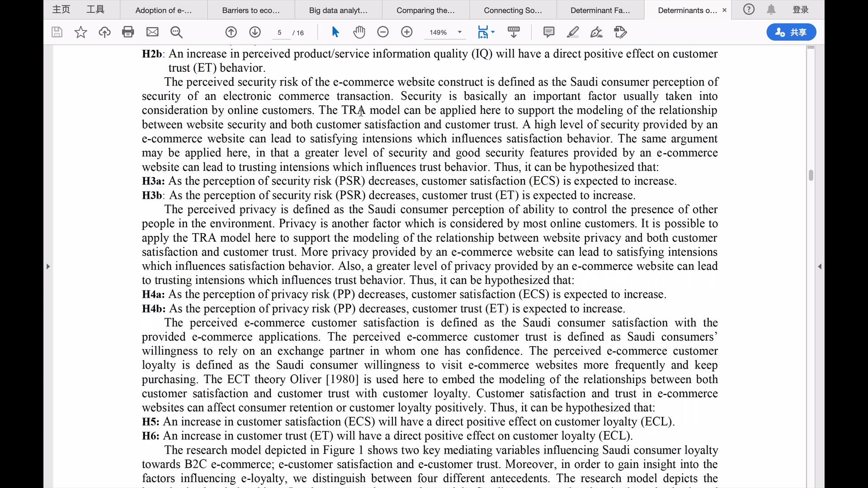Switch to Big data analyt... tab
Viewport: 868px width, 488px height.
[x=338, y=10]
